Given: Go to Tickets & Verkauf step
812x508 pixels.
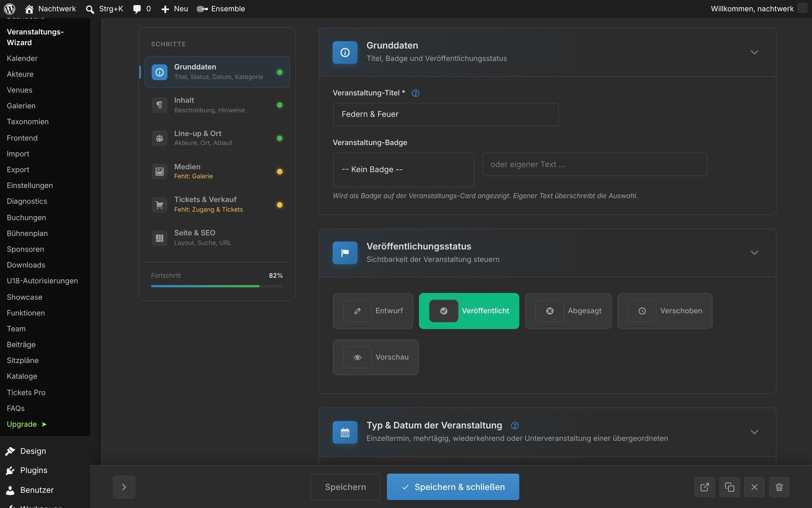Looking at the screenshot, I should click(217, 205).
